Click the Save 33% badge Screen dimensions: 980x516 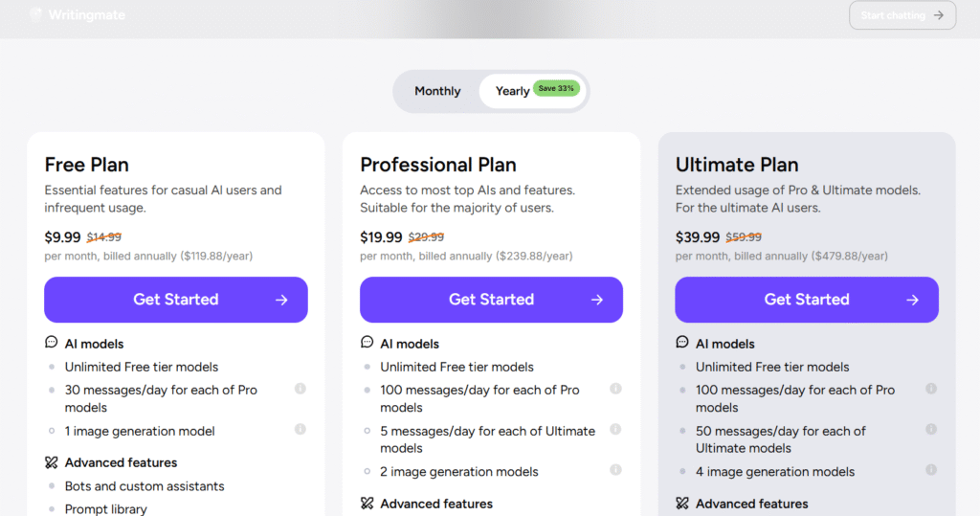(x=556, y=88)
